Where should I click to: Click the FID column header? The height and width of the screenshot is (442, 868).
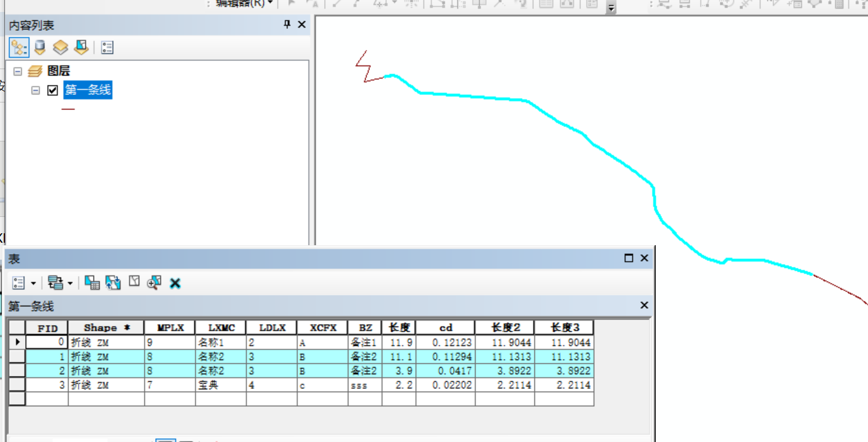tap(47, 328)
